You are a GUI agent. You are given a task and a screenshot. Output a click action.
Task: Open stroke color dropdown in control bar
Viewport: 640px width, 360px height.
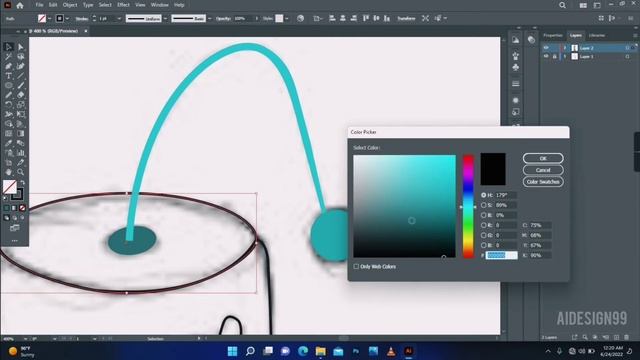[67, 18]
